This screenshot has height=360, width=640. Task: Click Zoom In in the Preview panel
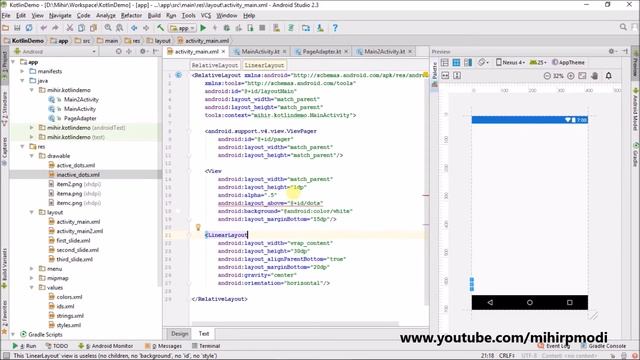(x=571, y=76)
